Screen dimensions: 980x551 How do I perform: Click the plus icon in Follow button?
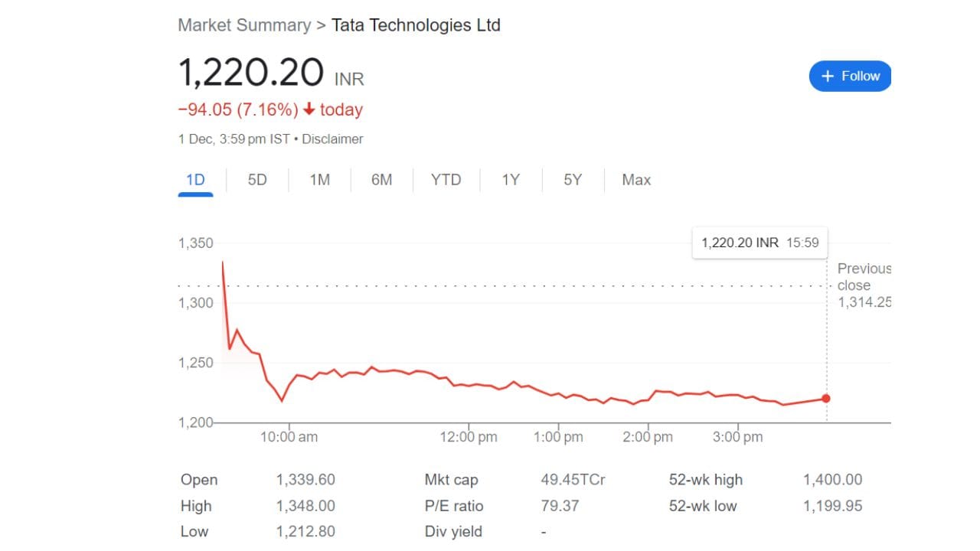pos(827,76)
